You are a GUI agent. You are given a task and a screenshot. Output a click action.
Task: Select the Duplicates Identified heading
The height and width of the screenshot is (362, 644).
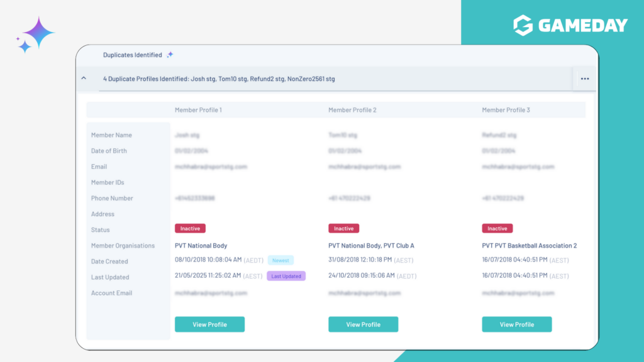132,55
